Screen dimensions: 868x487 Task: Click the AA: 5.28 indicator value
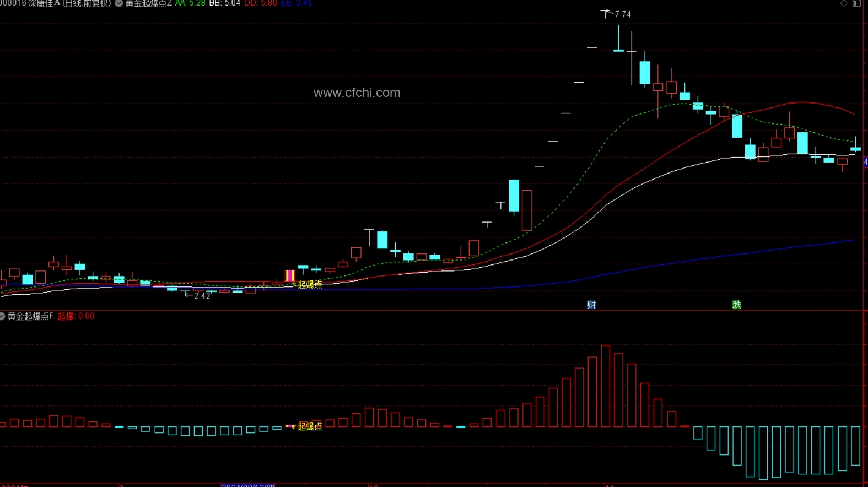point(190,3)
